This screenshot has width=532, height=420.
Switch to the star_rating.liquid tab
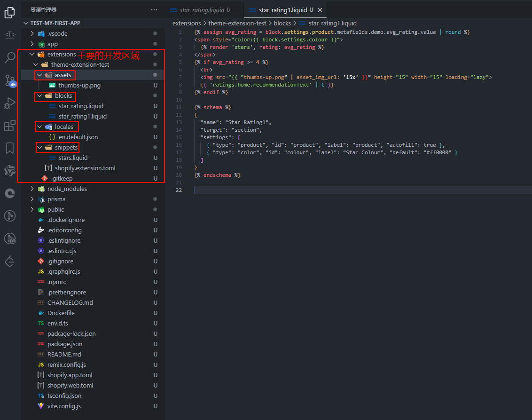[202, 10]
